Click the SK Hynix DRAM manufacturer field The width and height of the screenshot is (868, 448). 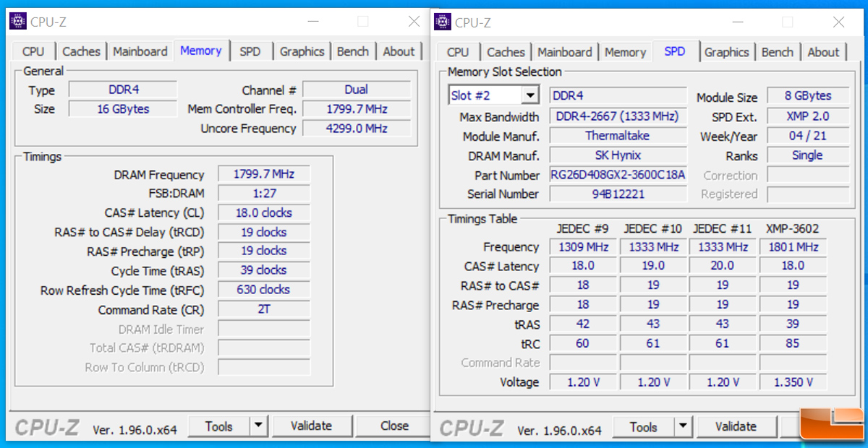[618, 155]
